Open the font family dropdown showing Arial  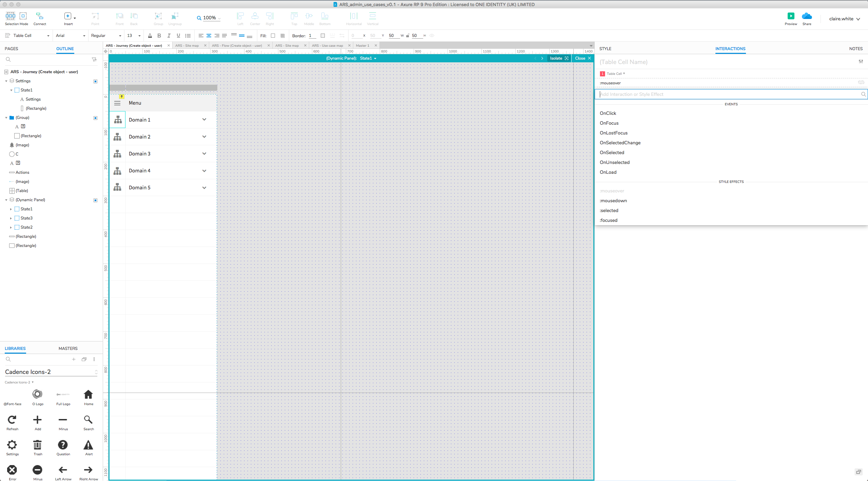[70, 36]
